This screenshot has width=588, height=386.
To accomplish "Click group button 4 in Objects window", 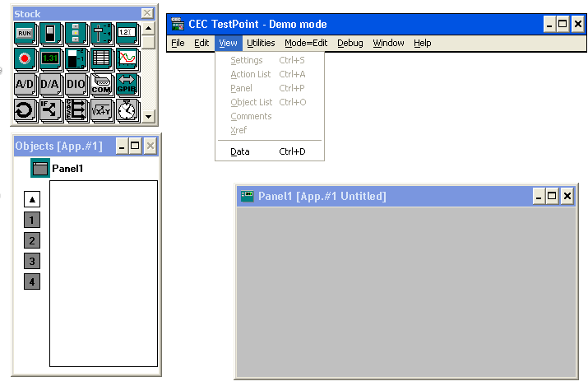I will pyautogui.click(x=32, y=281).
